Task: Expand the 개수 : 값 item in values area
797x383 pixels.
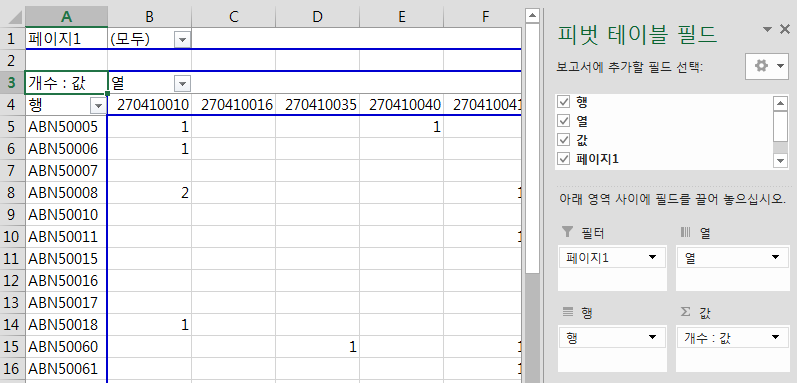Action: coord(776,337)
